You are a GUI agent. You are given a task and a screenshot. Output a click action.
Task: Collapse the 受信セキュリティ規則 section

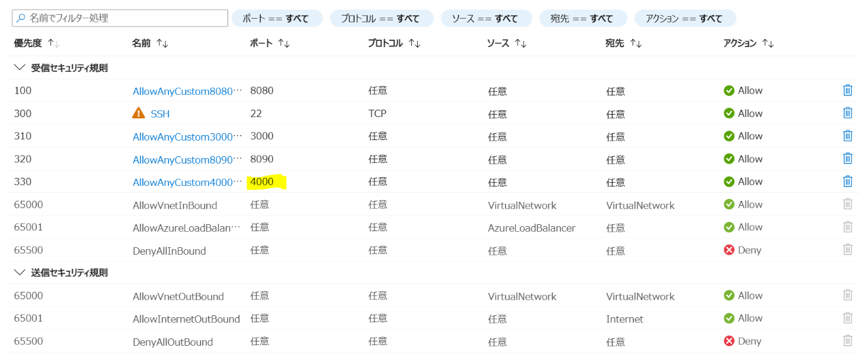pos(19,68)
